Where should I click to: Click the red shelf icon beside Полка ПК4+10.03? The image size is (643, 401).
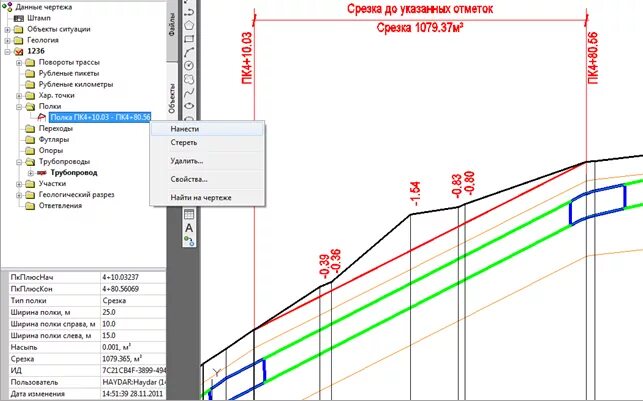click(42, 117)
